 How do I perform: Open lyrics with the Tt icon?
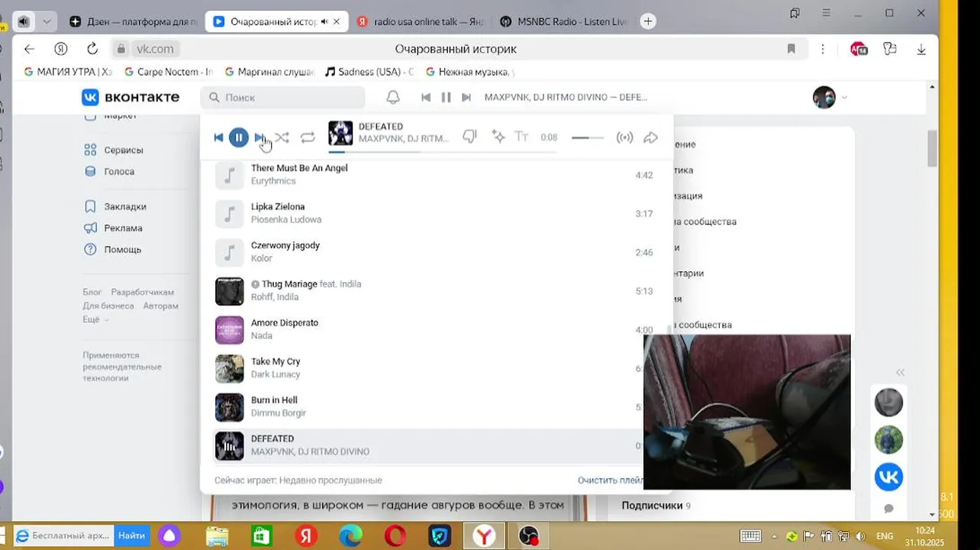point(521,137)
